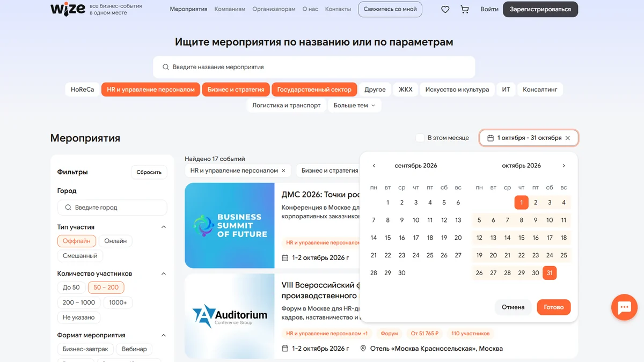
Task: Select the 1000+ participants filter
Action: coord(118,302)
